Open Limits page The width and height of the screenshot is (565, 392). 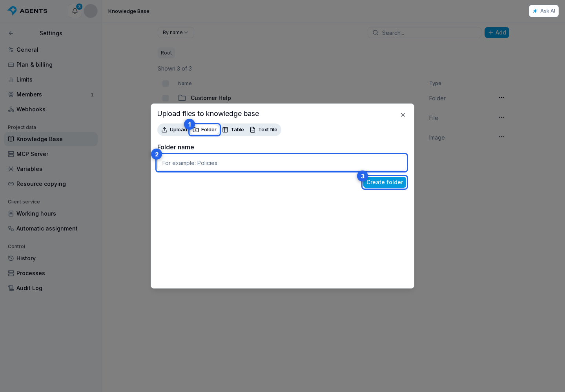(x=51, y=80)
